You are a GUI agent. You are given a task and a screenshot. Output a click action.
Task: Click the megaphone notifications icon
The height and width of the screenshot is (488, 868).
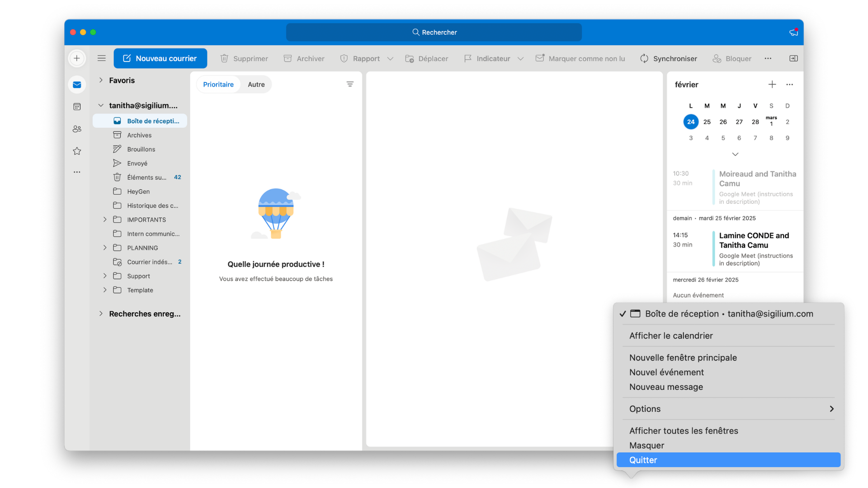793,32
